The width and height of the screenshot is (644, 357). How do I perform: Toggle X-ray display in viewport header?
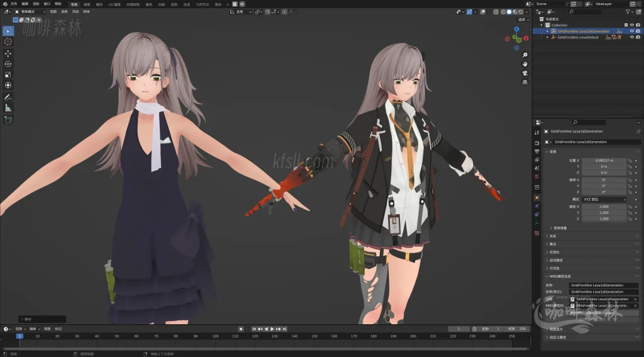coord(496,12)
